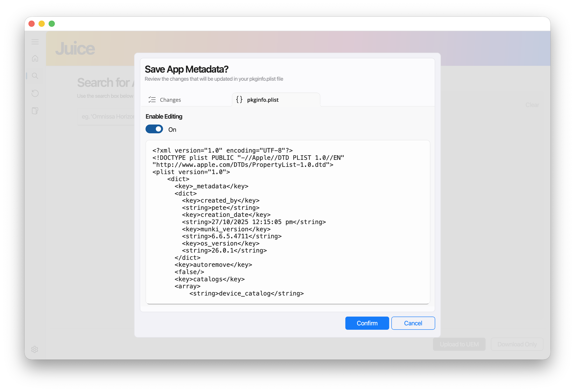Turn off the Enable Editing toggle
Screen dimensions: 575x392
[x=154, y=129]
